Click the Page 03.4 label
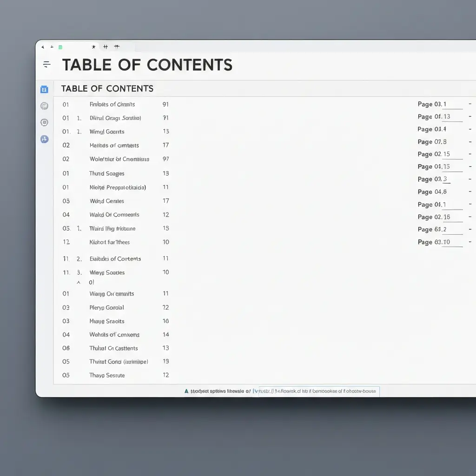Screen dimensions: 476x476 coord(432,129)
